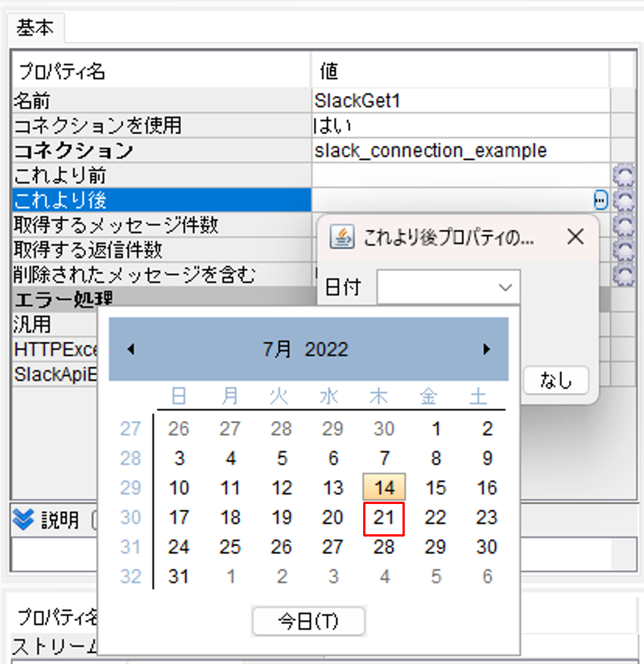Select July 20 in the calendar
644x664 pixels.
[x=333, y=517]
